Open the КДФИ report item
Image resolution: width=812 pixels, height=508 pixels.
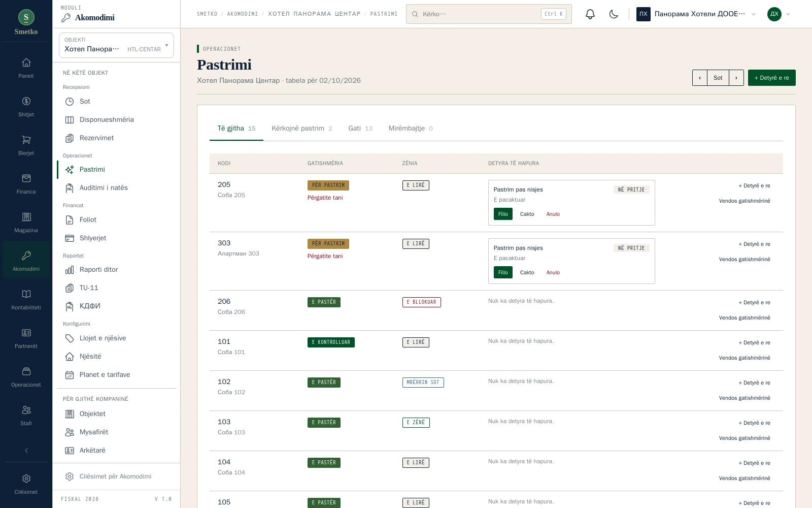click(117, 306)
